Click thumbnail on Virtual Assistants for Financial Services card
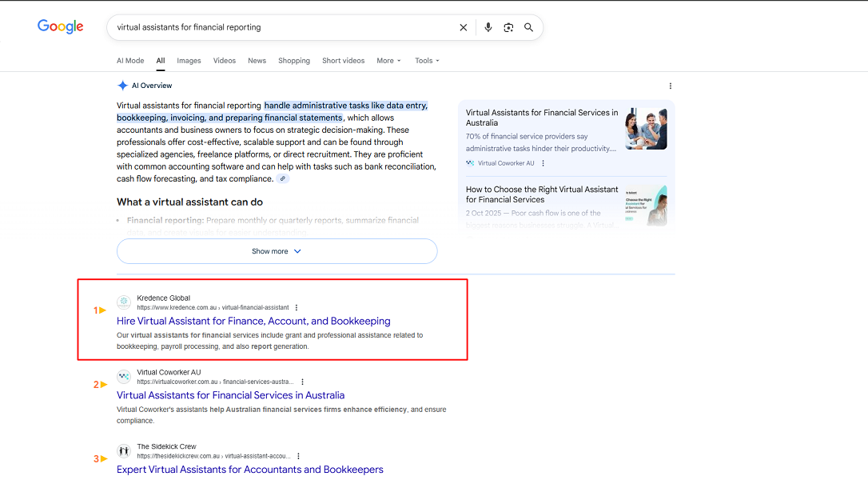Screen dimensions: 868x480 click(646, 129)
